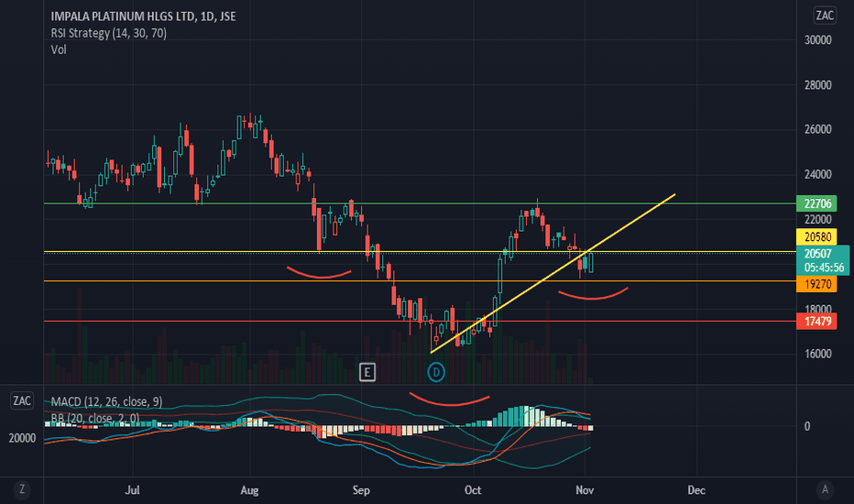Click the 20000 label in the MACD pane

click(x=22, y=438)
